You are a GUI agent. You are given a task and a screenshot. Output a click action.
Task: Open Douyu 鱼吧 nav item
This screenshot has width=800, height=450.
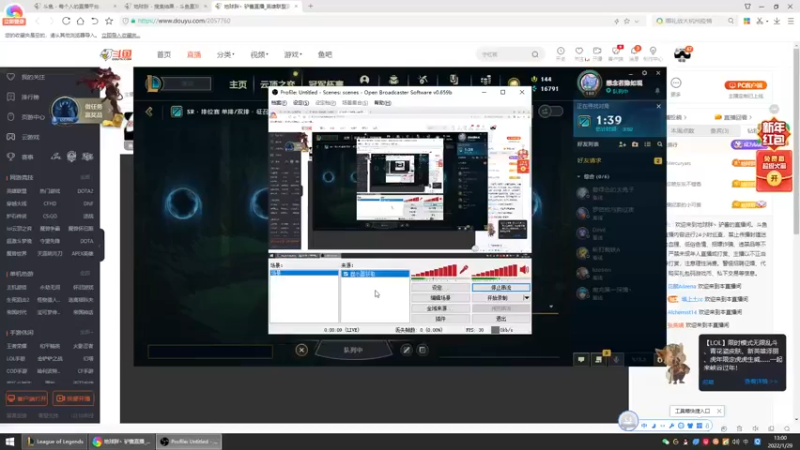pos(325,55)
